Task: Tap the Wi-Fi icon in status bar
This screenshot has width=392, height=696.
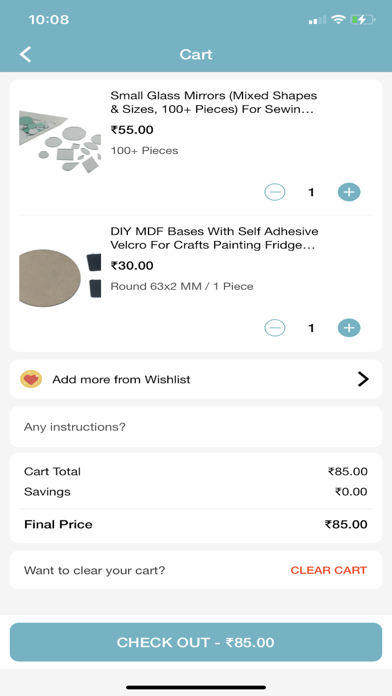Action: 338,20
